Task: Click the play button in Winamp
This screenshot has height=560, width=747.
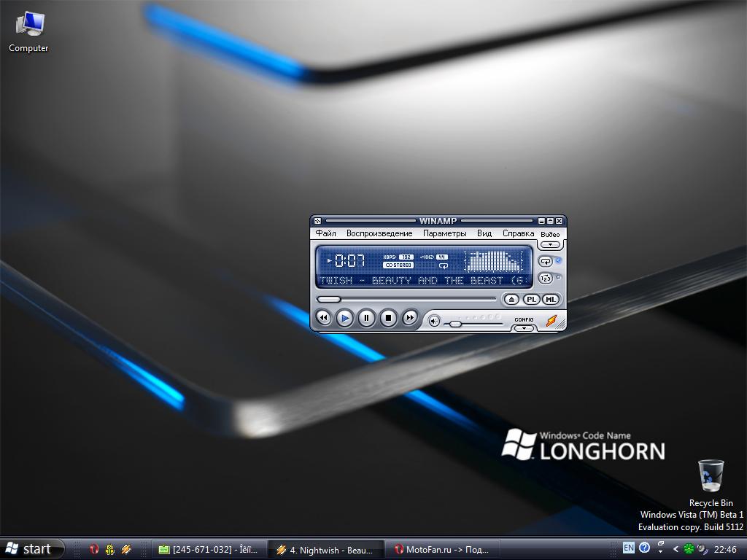Action: coord(345,318)
